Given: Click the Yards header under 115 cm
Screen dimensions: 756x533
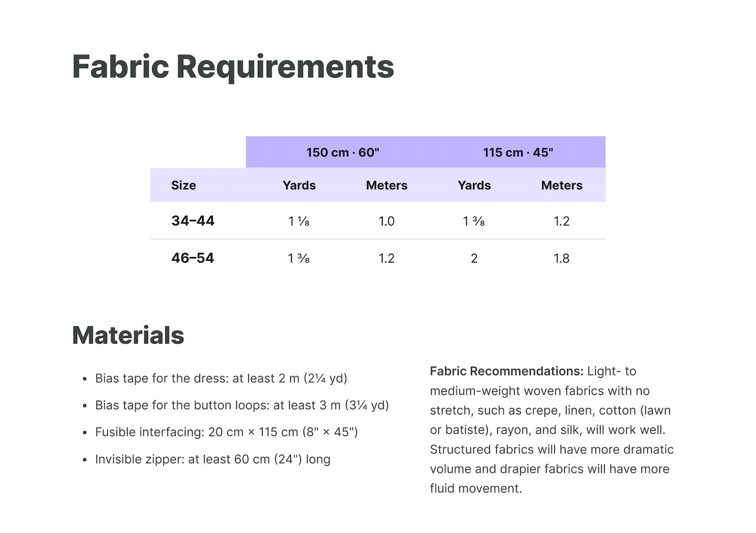Looking at the screenshot, I should click(474, 185).
